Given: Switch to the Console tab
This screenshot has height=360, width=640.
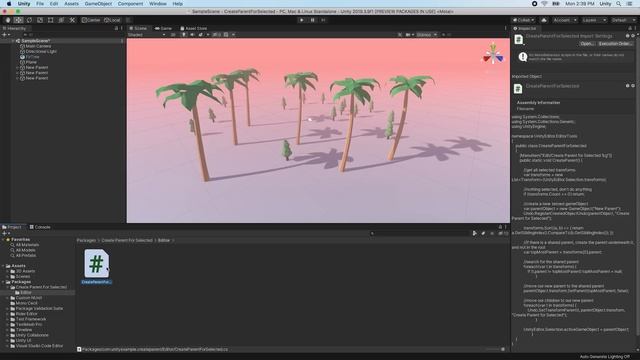Looking at the screenshot, I should pyautogui.click(x=40, y=227).
